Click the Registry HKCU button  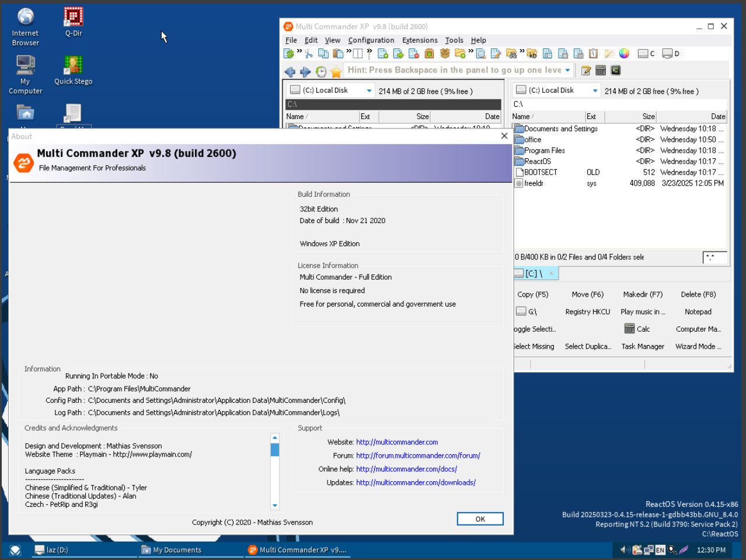point(588,312)
